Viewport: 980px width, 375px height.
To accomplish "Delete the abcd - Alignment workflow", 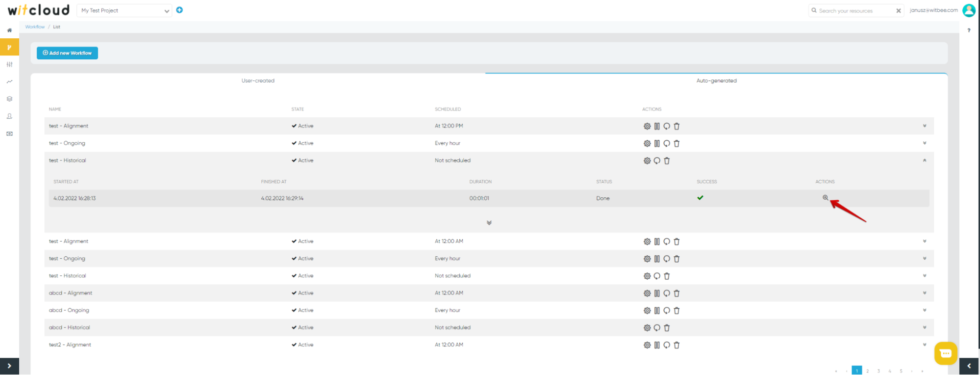I will click(x=677, y=293).
